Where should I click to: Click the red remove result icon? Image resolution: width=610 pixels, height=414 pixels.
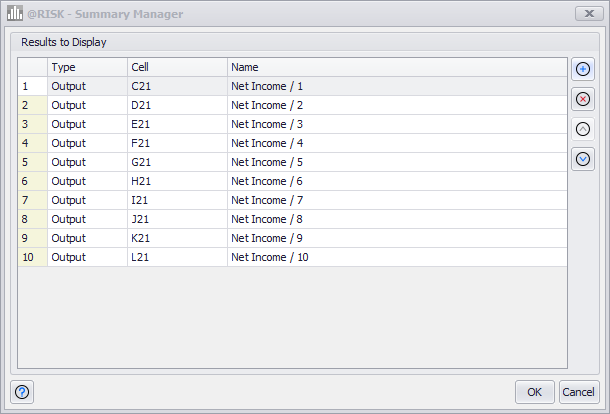(x=583, y=99)
